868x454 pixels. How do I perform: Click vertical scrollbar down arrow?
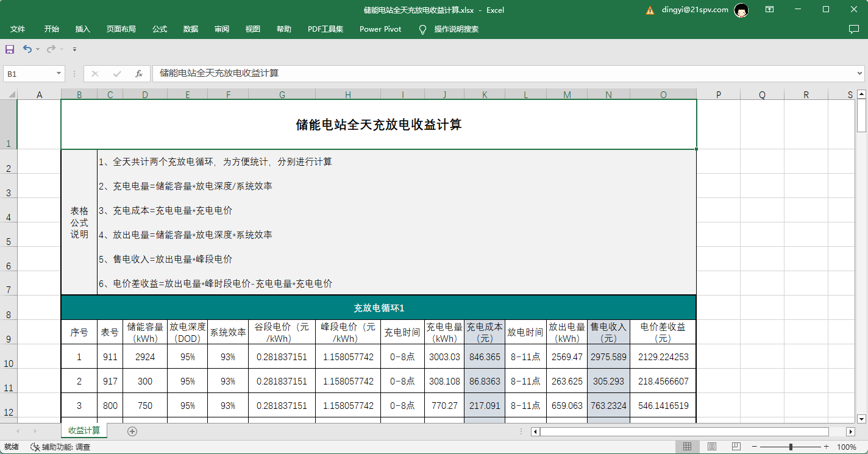[x=861, y=419]
